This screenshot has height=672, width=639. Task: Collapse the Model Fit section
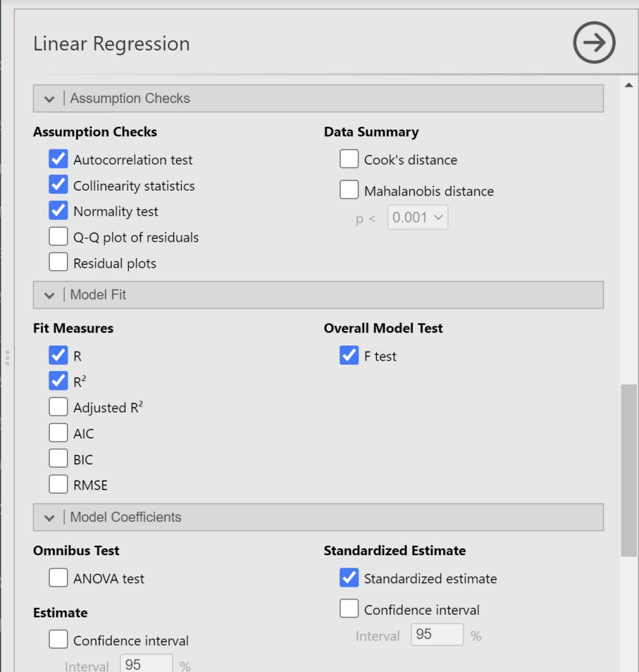(x=49, y=295)
